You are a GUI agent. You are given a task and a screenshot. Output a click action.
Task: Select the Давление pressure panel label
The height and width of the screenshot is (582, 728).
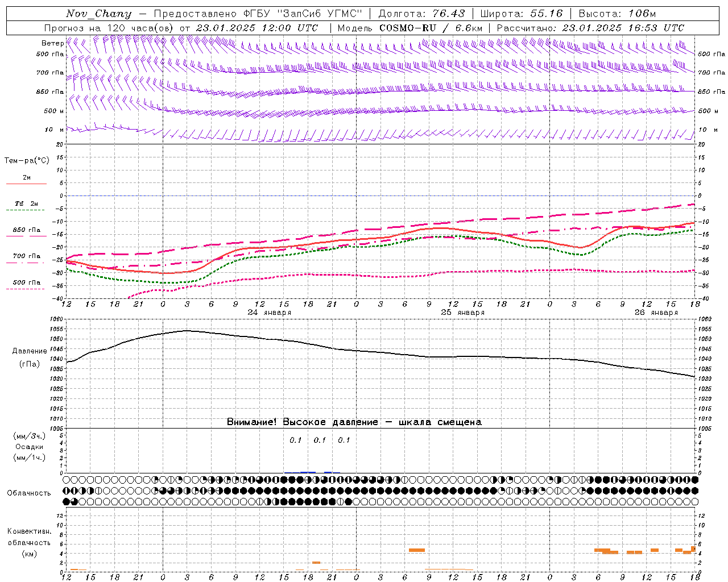[x=30, y=351]
